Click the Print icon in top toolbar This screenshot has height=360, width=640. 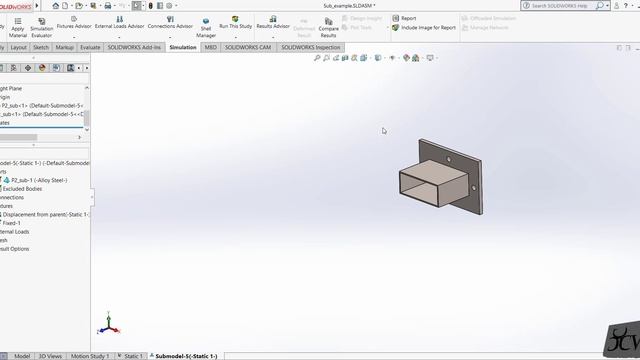pyautogui.click(x=108, y=6)
